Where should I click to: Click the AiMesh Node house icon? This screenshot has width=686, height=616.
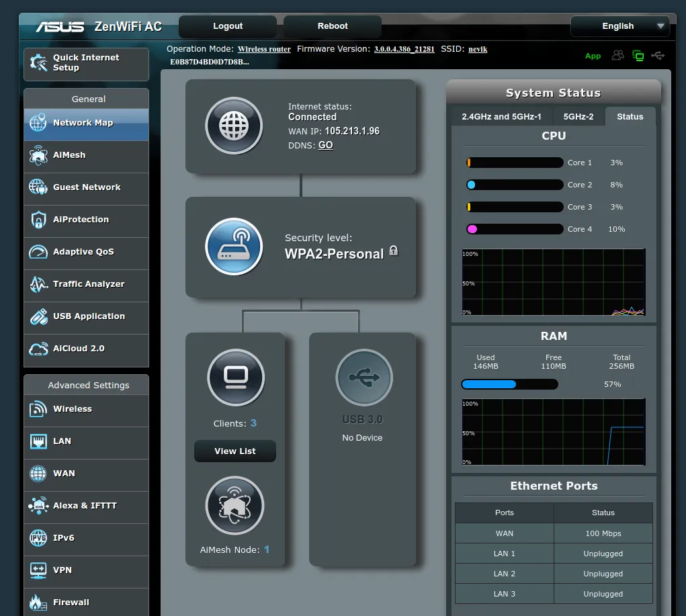coord(235,506)
